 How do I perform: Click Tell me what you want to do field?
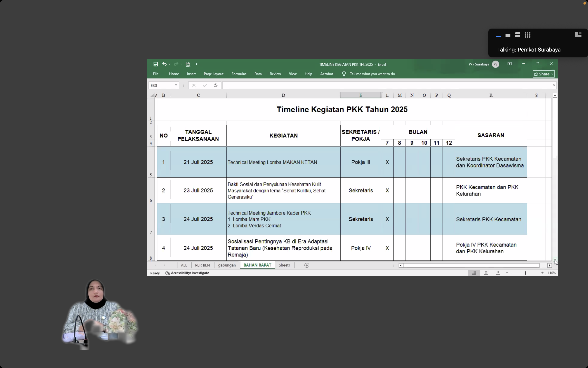click(x=372, y=74)
